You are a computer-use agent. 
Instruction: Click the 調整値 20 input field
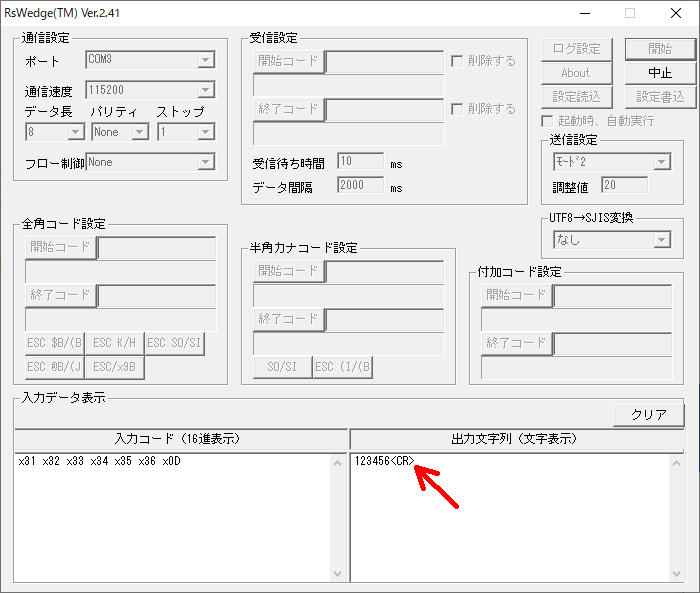pyautogui.click(x=624, y=185)
